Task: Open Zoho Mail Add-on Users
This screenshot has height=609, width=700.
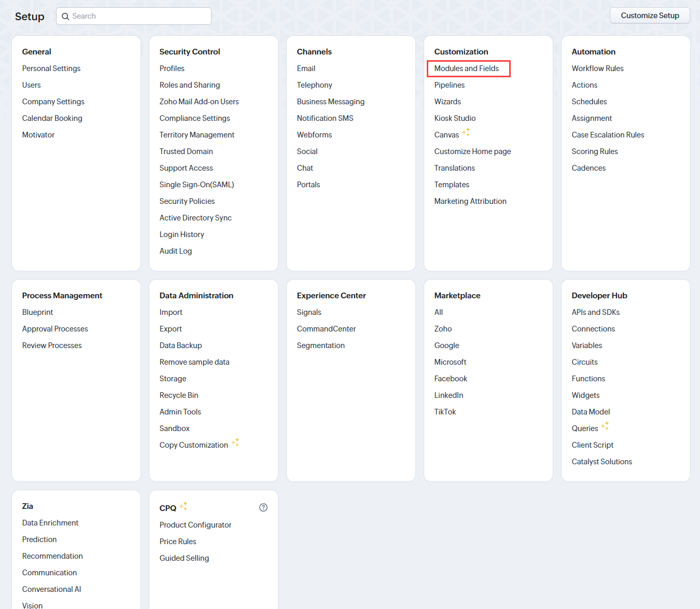Action: [x=199, y=102]
